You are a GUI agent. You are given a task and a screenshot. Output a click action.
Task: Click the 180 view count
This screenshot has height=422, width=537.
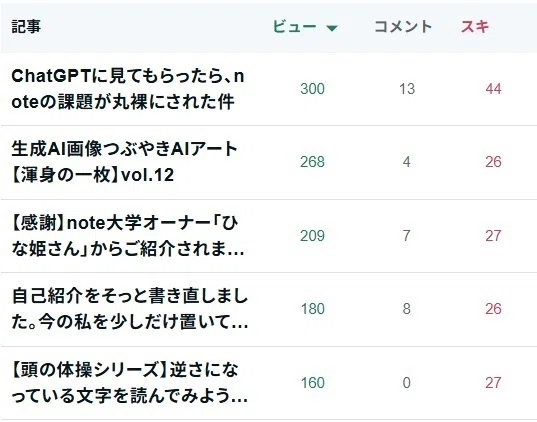312,309
